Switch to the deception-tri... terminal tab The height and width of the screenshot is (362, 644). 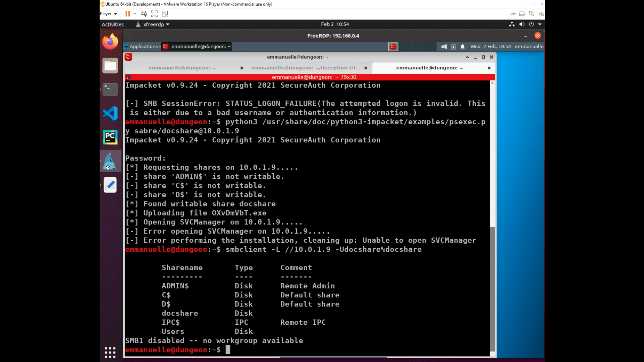click(306, 68)
